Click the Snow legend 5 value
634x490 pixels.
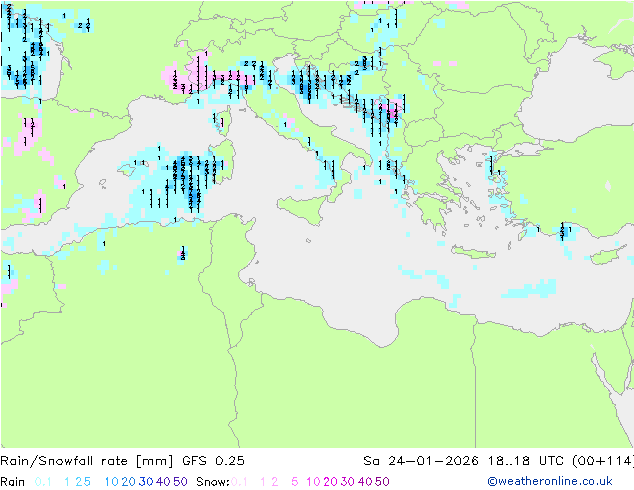(295, 482)
